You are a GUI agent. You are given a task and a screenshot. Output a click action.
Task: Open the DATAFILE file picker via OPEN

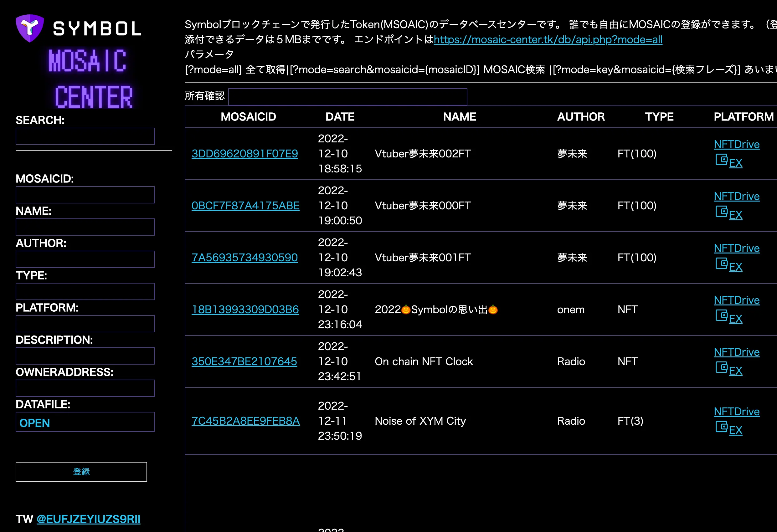click(85, 422)
